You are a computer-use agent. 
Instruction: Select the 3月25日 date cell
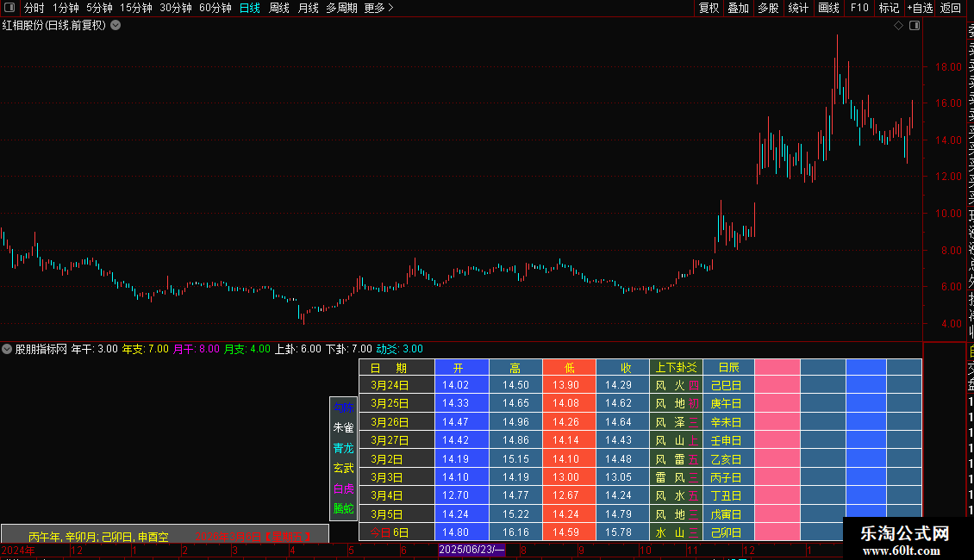[x=397, y=403]
